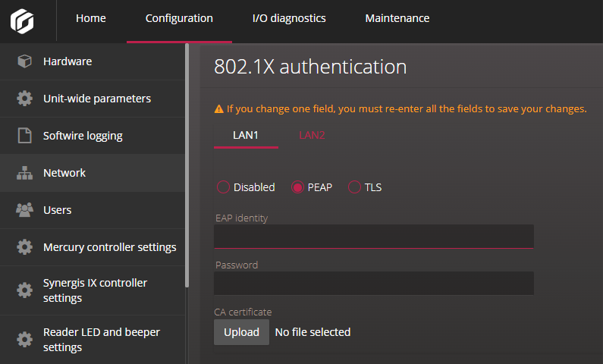Click the Hardware cube icon
Viewport: 603px width, 364px height.
click(24, 61)
